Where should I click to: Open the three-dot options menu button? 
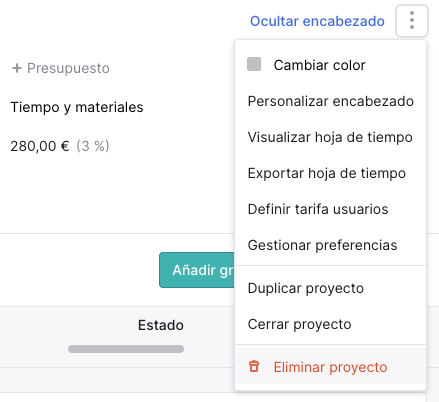412,21
